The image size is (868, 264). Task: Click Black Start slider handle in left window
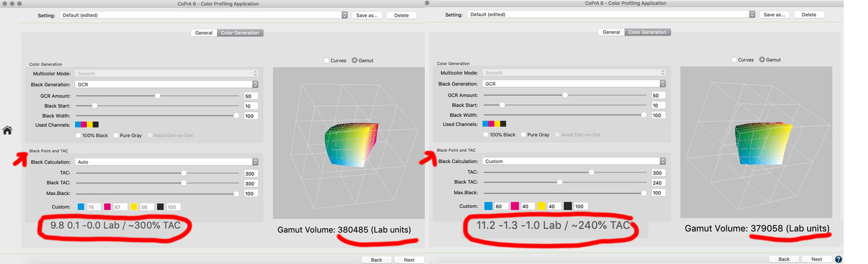coord(95,106)
